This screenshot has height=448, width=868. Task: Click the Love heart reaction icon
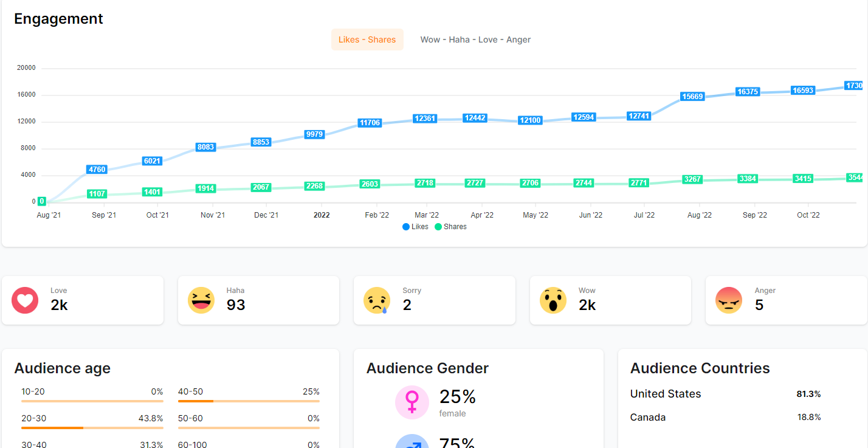pyautogui.click(x=25, y=300)
